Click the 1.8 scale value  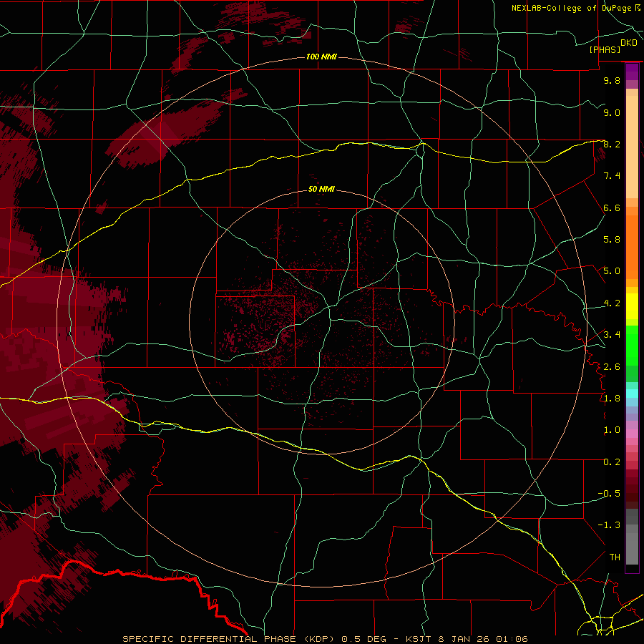pyautogui.click(x=612, y=399)
